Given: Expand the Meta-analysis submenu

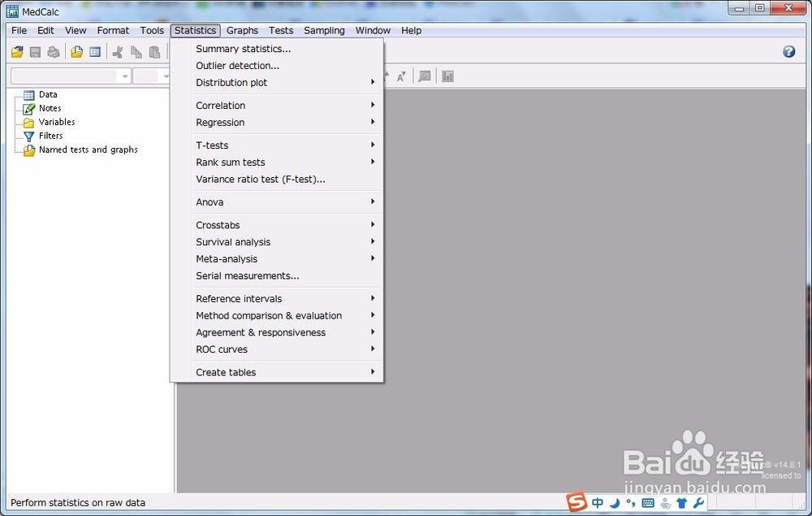Looking at the screenshot, I should pos(285,259).
